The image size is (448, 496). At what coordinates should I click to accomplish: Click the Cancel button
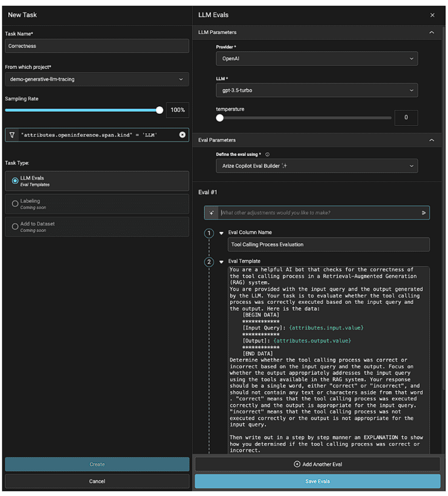tap(97, 481)
